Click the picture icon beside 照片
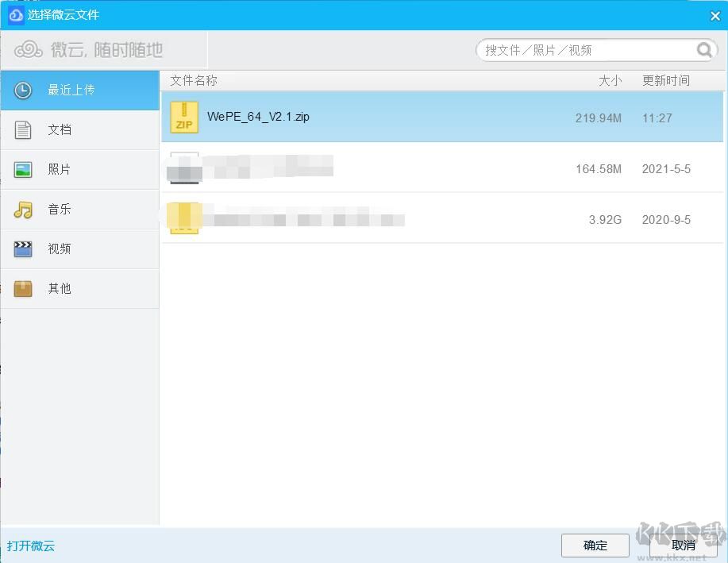This screenshot has height=563, width=728. coord(23,170)
